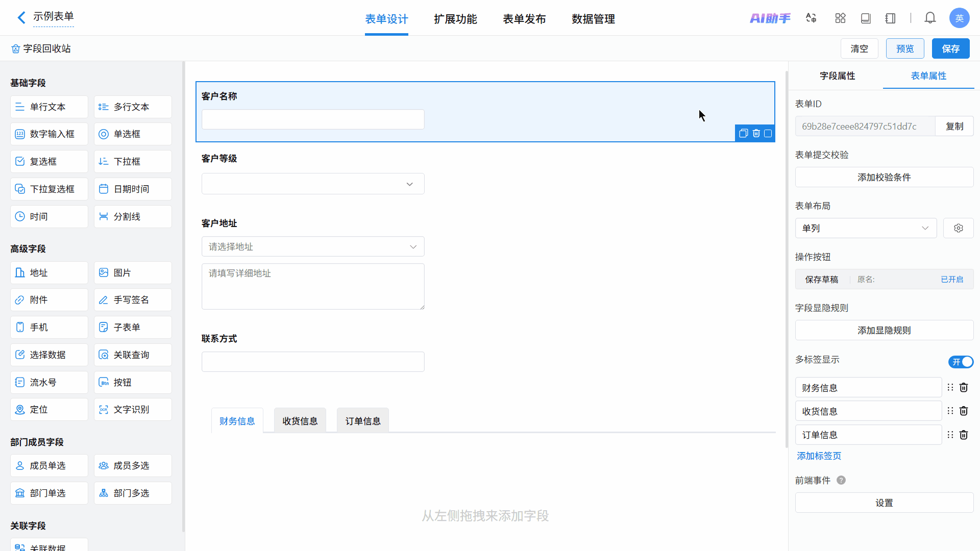The height and width of the screenshot is (551, 980).
Task: Tick the checkbox on selected 客户名称 field
Action: (x=768, y=133)
